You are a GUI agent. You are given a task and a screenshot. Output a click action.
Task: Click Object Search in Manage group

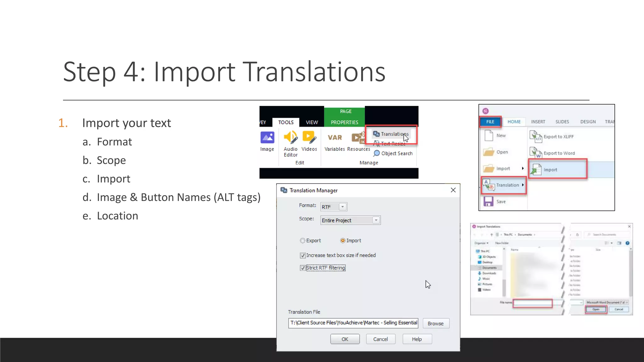(x=393, y=153)
